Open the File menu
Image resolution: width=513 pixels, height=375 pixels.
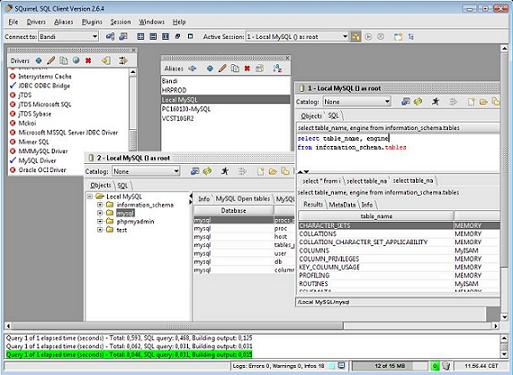coord(13,22)
